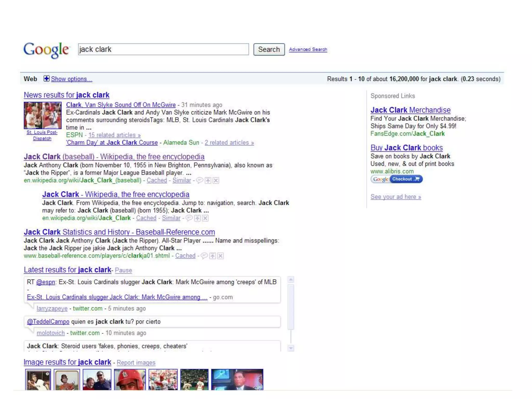The width and height of the screenshot is (532, 399).
Task: Remove the Baseball-Reference.com result
Action: tap(221, 256)
